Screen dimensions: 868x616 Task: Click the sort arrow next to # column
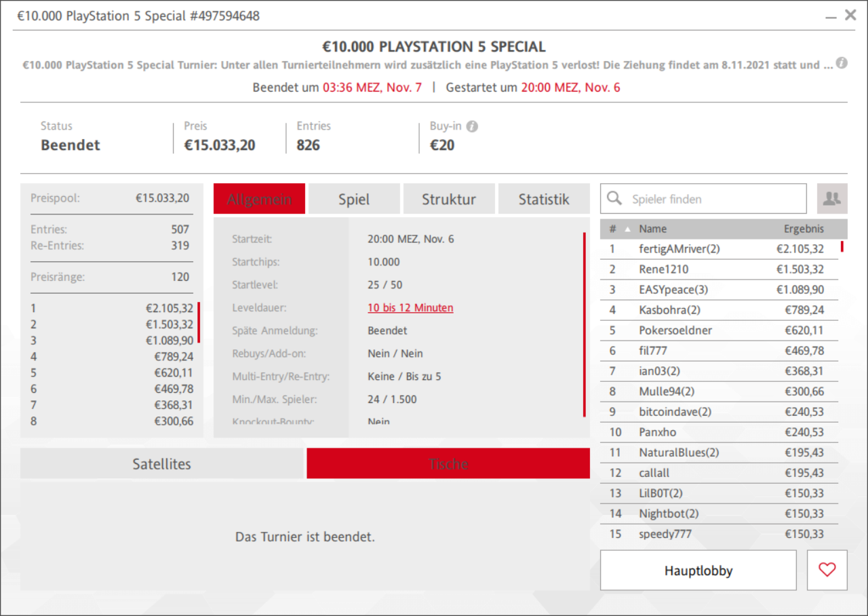tap(626, 229)
